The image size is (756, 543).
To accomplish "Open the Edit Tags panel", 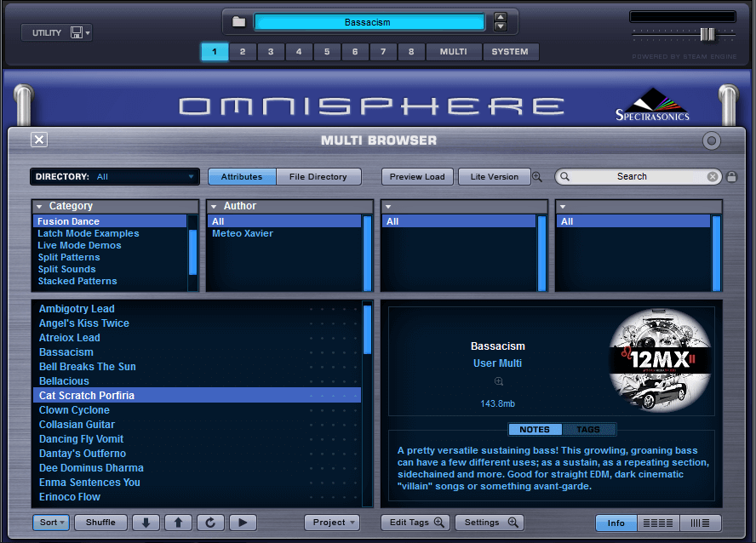I will [415, 523].
